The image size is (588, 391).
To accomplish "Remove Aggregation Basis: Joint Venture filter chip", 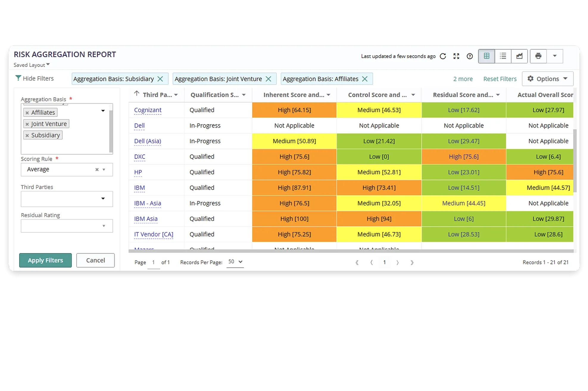I will coord(268,79).
